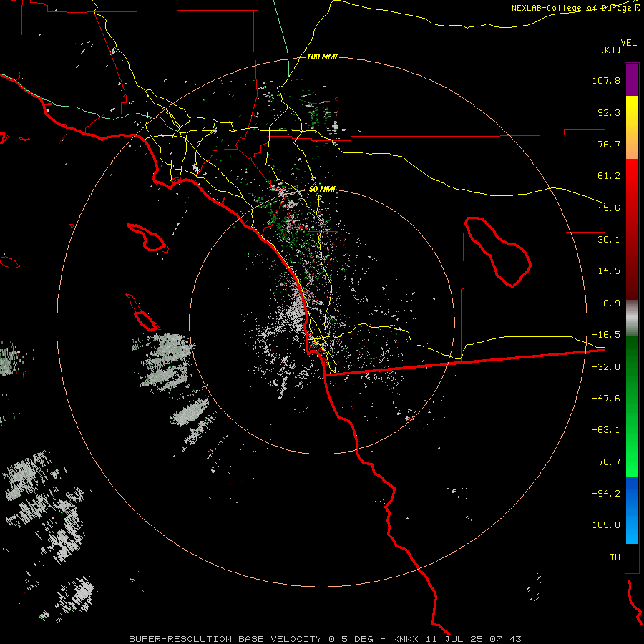This screenshot has width=644, height=644.
Task: Click the 61.2 velocity scale value
Action: [609, 176]
